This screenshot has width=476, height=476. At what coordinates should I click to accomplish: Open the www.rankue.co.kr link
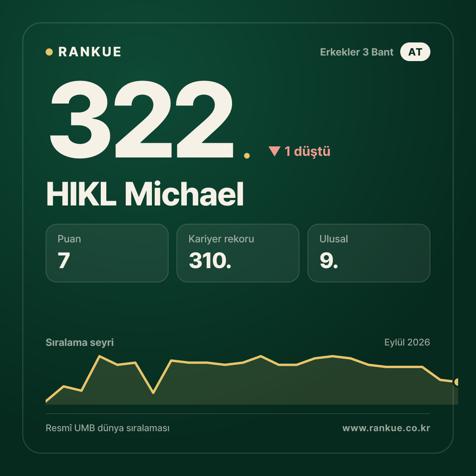pyautogui.click(x=386, y=428)
